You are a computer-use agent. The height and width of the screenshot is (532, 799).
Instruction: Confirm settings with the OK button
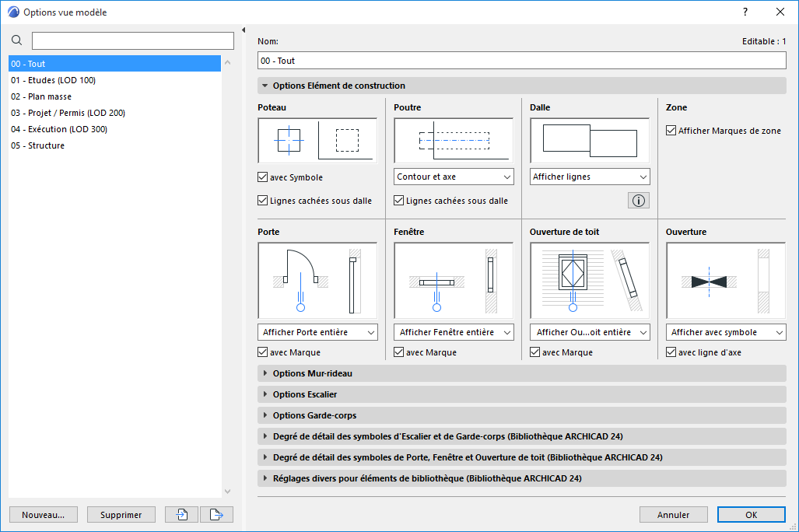coord(750,514)
